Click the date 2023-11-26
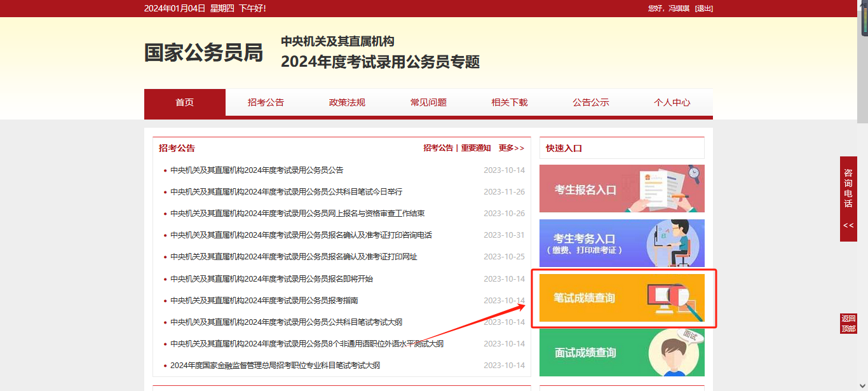Image resolution: width=868 pixels, height=391 pixels. (505, 192)
